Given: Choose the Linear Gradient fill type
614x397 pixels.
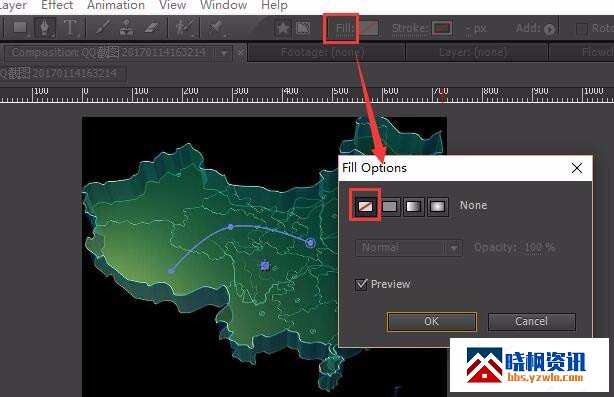Looking at the screenshot, I should click(x=414, y=206).
